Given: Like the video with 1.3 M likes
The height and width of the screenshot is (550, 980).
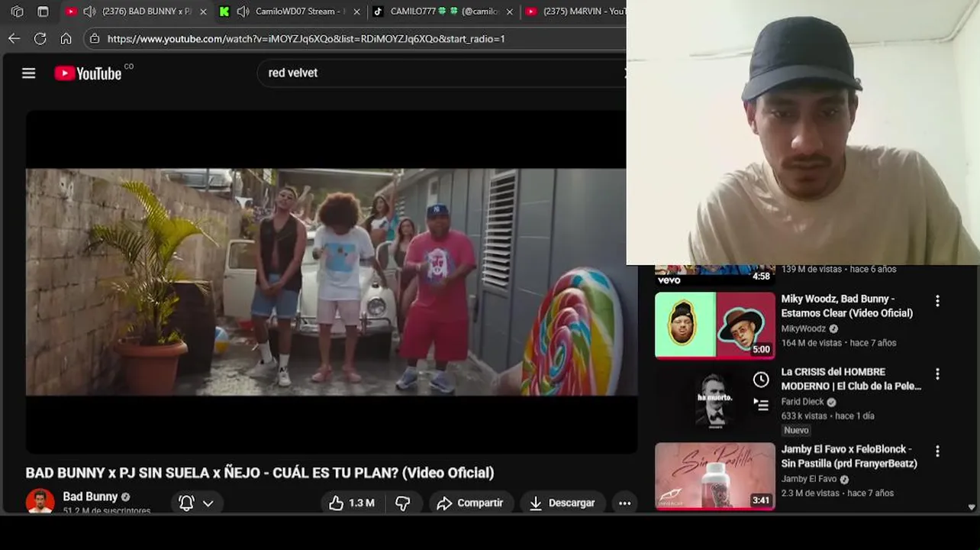Looking at the screenshot, I should 352,503.
